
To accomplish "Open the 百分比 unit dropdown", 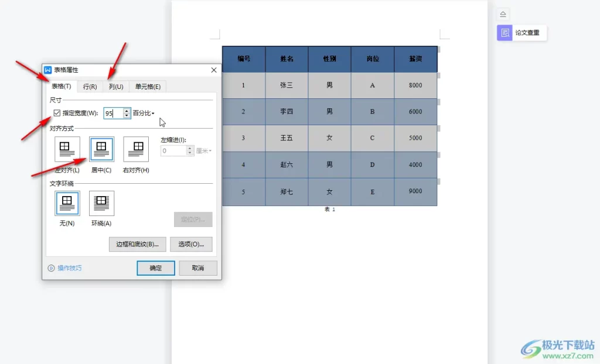I will click(x=145, y=114).
